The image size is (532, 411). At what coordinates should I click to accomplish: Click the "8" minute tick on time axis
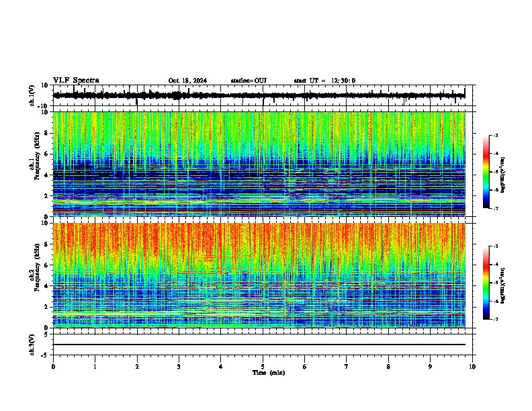pos(388,367)
